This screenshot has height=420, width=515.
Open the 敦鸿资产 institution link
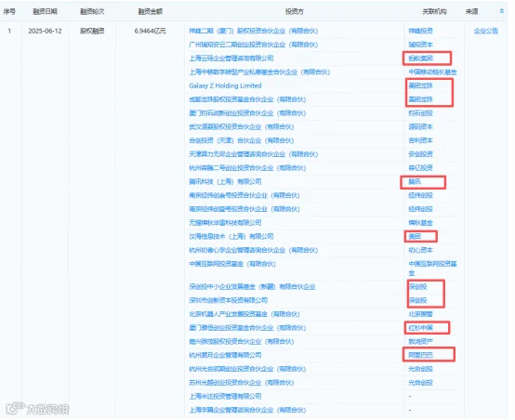(x=420, y=342)
